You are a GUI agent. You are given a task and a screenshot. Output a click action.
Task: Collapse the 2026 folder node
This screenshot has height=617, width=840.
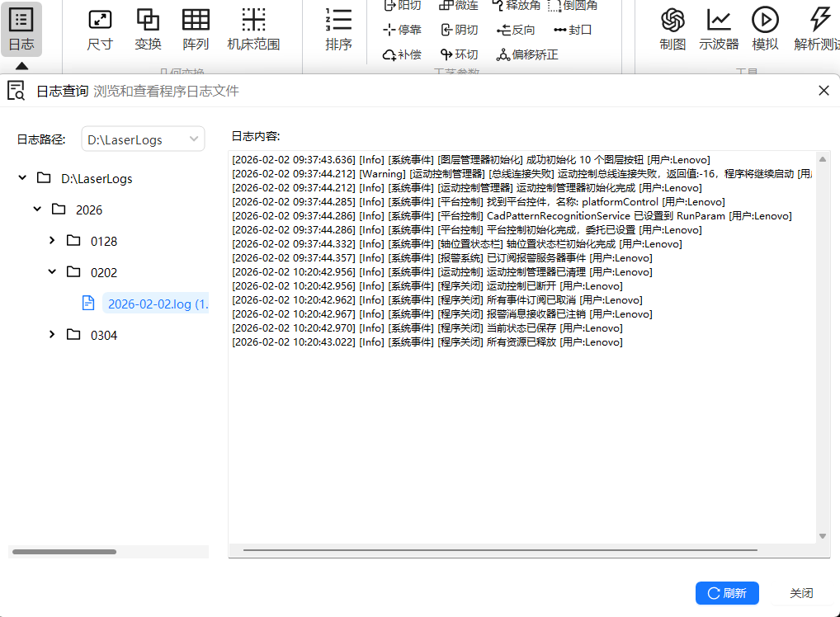tap(37, 209)
